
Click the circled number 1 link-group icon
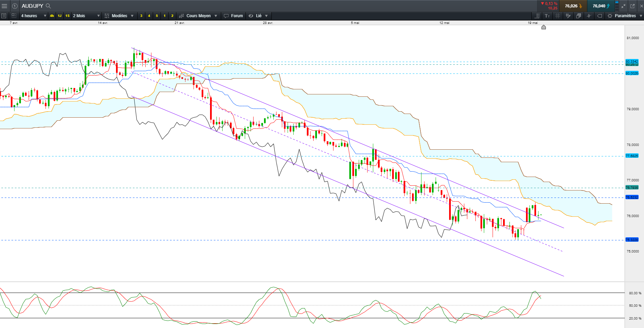pos(15,6)
